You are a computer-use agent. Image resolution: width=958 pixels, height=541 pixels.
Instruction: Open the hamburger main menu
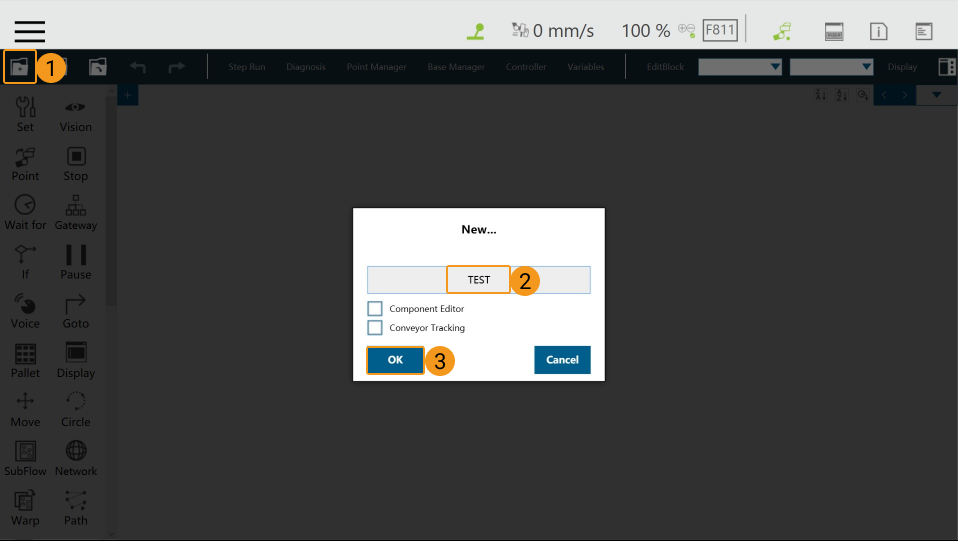tap(30, 31)
